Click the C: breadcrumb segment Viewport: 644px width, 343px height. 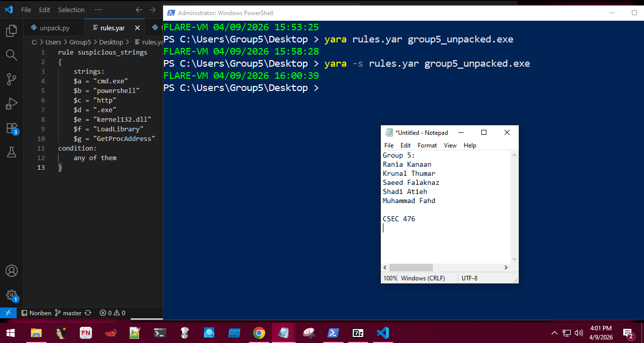click(34, 42)
